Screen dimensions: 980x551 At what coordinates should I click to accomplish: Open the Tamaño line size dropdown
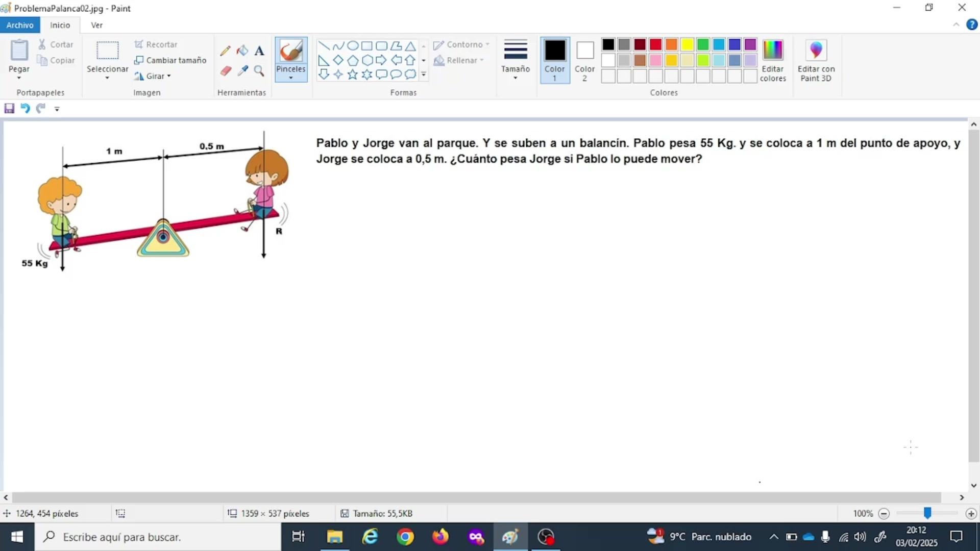tap(515, 60)
